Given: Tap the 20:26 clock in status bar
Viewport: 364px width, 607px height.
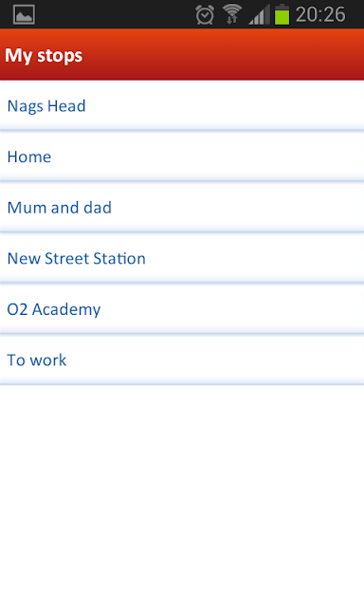Looking at the screenshot, I should pos(320,15).
